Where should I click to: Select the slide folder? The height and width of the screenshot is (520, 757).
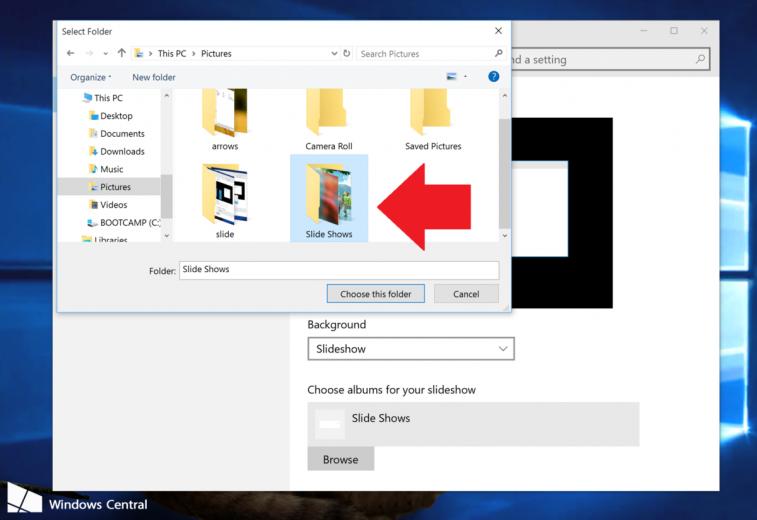pyautogui.click(x=225, y=201)
